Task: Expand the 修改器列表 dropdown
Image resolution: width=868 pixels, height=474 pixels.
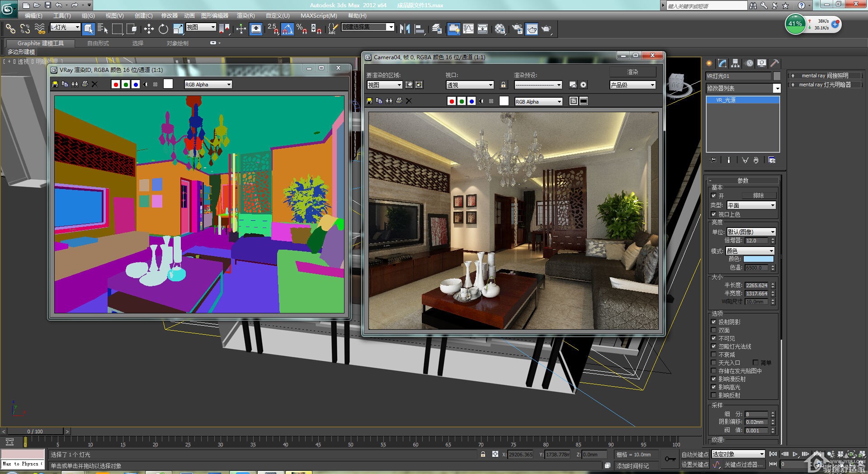Action: pyautogui.click(x=743, y=88)
